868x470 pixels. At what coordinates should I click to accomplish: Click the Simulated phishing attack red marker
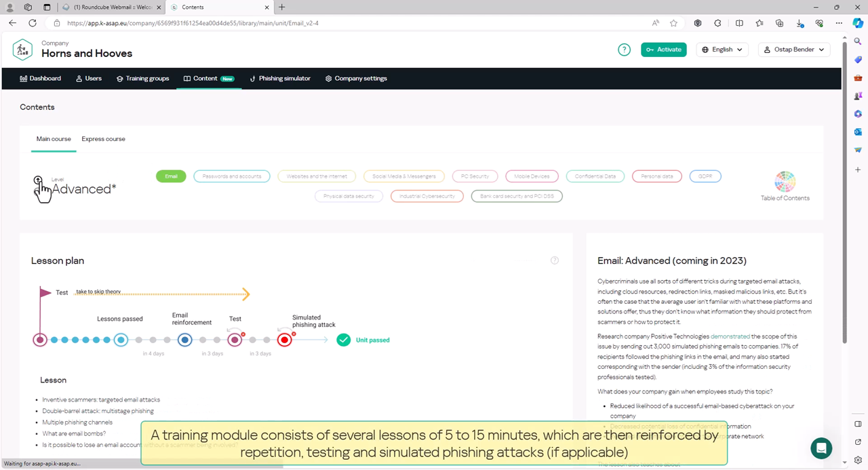285,340
